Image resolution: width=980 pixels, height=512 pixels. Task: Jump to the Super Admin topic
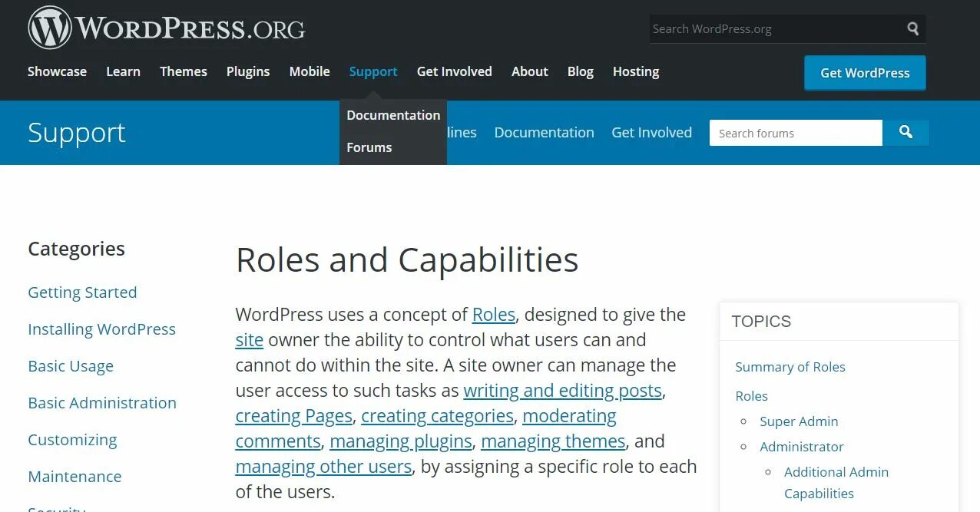coord(799,421)
